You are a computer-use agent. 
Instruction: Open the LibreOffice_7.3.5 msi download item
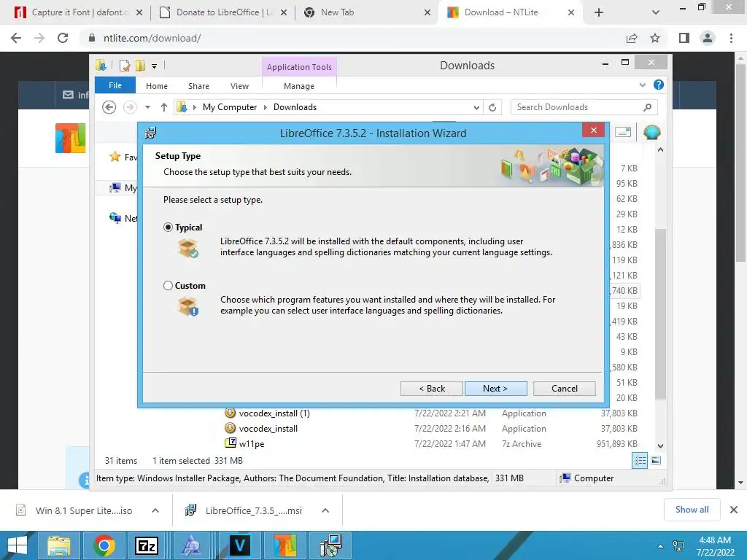(244, 510)
